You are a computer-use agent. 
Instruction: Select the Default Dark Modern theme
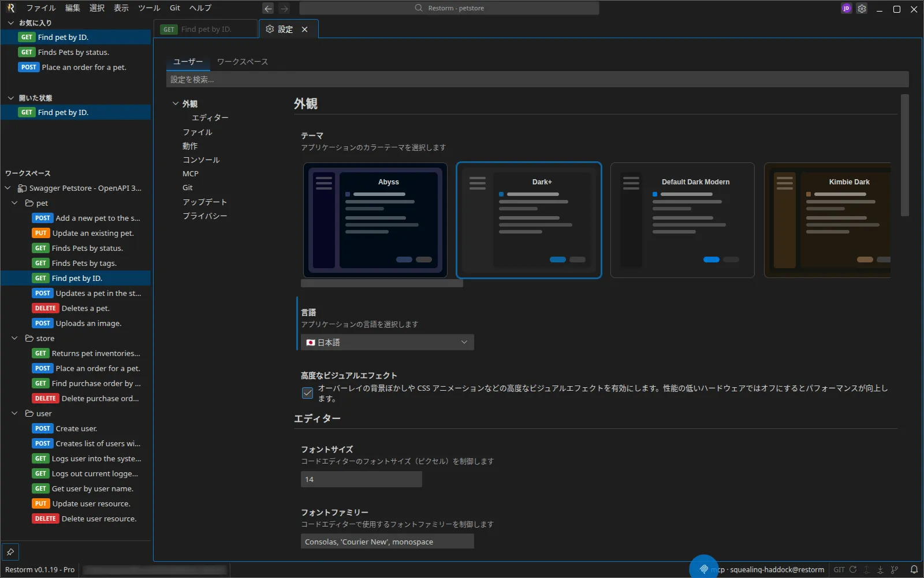coord(683,220)
